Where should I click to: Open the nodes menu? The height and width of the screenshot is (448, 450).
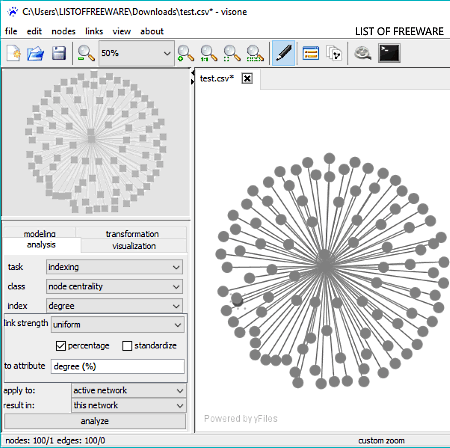(63, 31)
